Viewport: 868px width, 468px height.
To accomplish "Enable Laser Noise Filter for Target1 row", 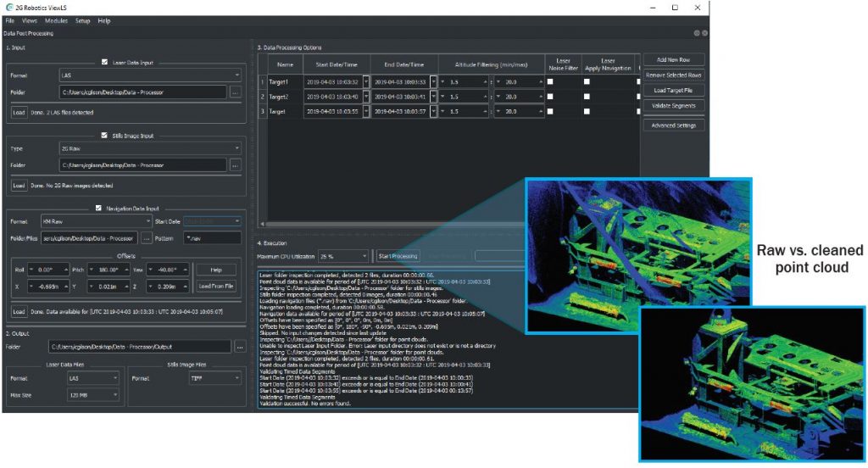I will click(x=550, y=81).
